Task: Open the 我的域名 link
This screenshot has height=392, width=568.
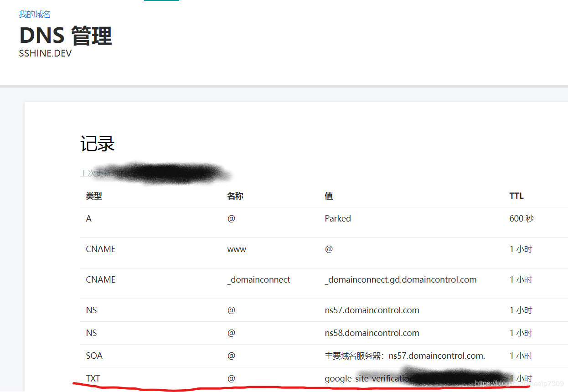Action: [34, 14]
